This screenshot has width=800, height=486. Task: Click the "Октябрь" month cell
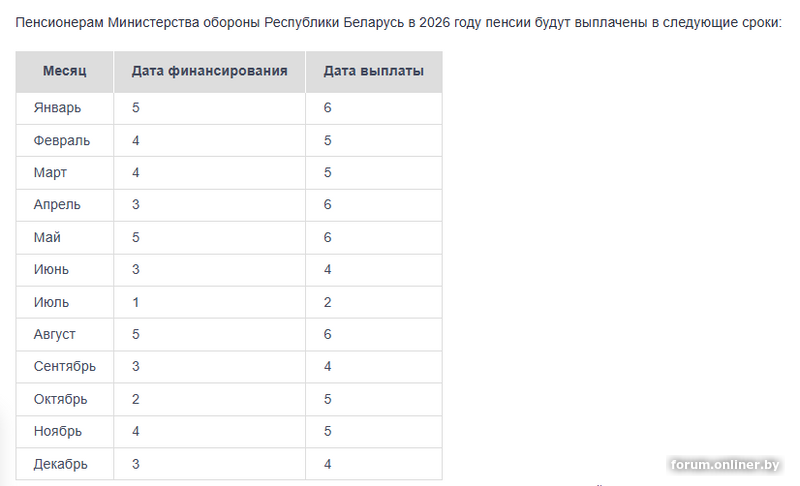click(61, 399)
